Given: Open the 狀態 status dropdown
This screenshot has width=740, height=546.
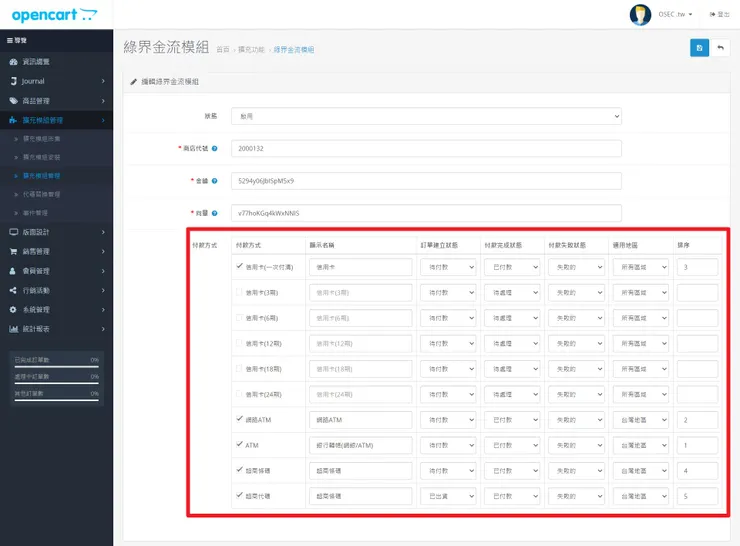Looking at the screenshot, I should tap(426, 116).
